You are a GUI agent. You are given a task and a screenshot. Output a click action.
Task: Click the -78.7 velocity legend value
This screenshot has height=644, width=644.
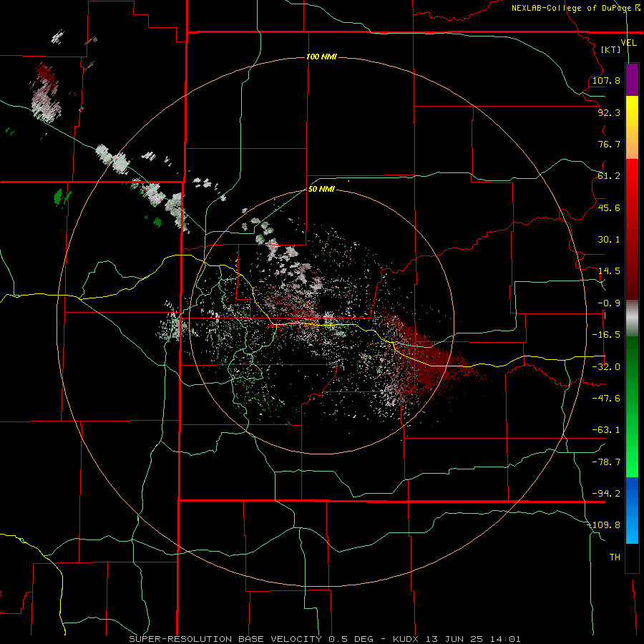606,462
